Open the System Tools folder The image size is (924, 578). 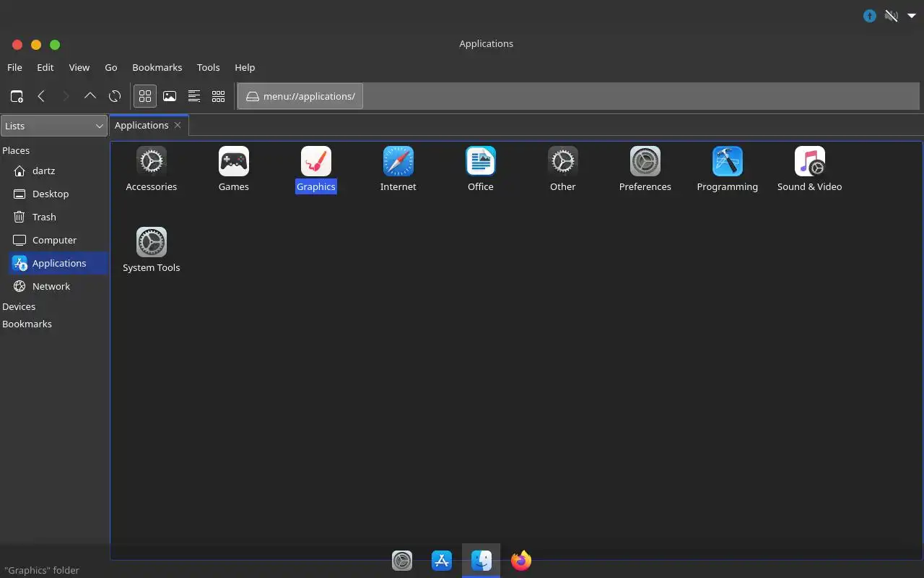click(151, 250)
